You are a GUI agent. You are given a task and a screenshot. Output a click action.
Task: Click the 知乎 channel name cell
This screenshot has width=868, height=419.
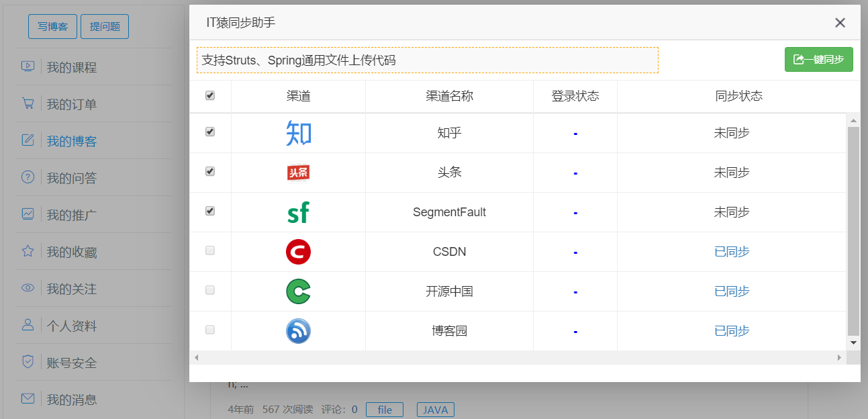point(449,133)
